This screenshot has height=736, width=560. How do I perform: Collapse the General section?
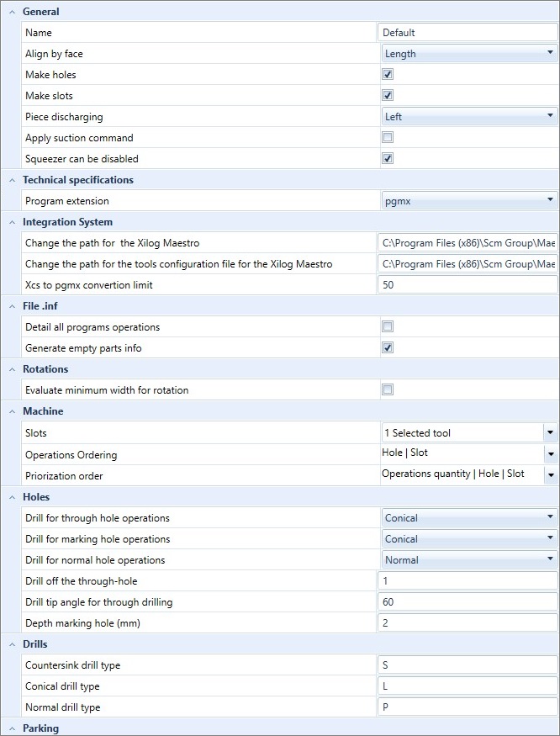point(13,12)
